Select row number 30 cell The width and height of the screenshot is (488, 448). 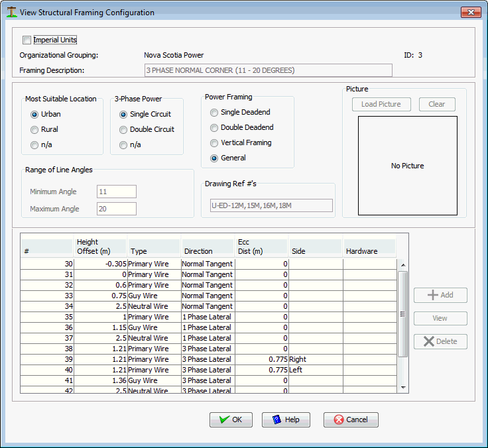point(47,264)
